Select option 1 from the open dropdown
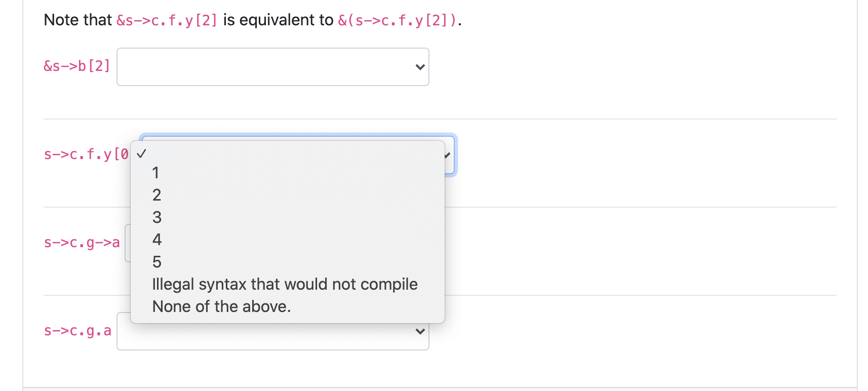Viewport: 868px width, 391px height. (x=156, y=173)
